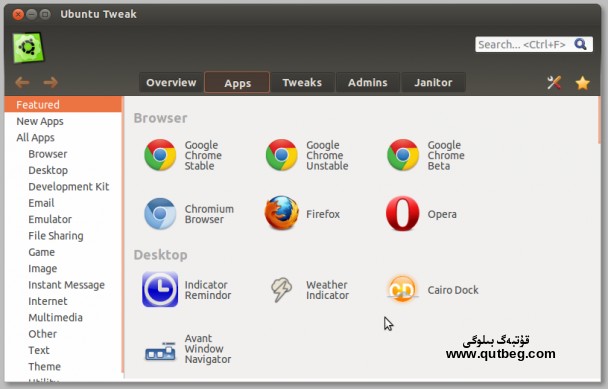Screen dimensions: 608x389
Task: Open the Image category
Action: click(x=63, y=268)
